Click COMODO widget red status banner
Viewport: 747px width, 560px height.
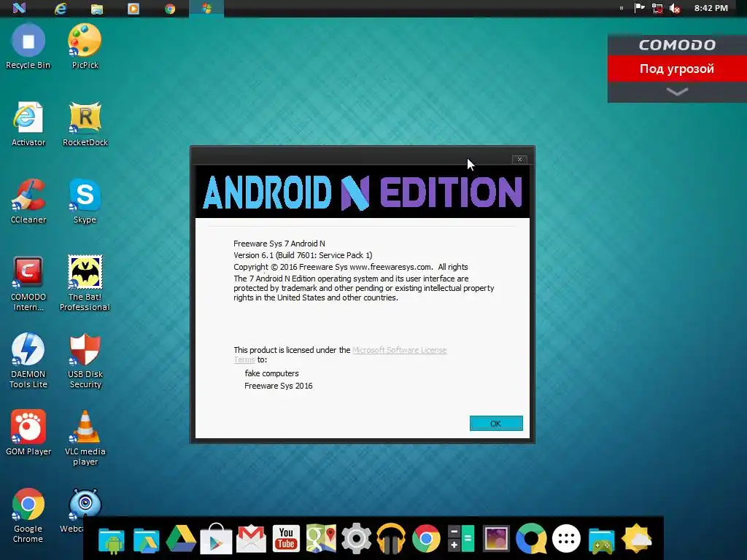pos(677,69)
